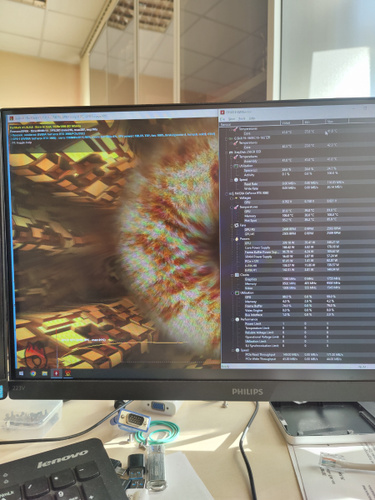The image size is (375, 500).
Task: Collapse the Performance limits group
Action: [232, 319]
